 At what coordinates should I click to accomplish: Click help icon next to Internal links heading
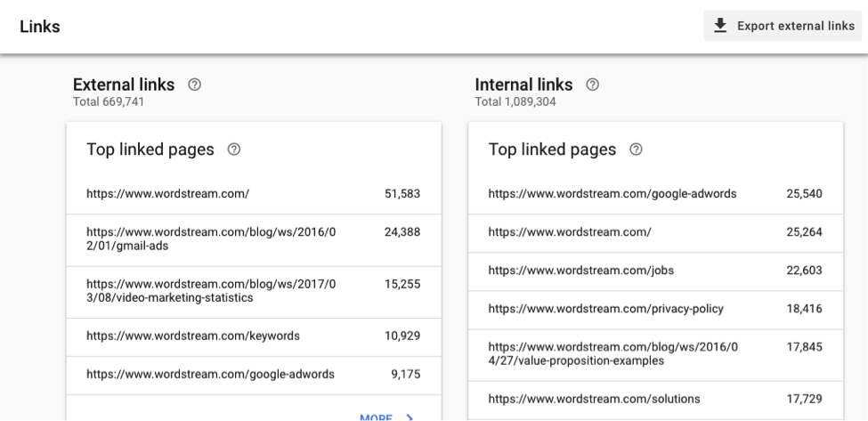coord(592,85)
